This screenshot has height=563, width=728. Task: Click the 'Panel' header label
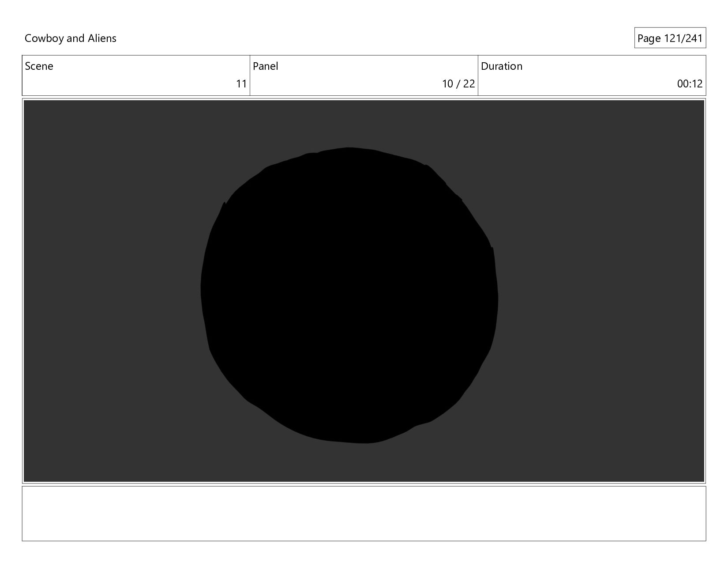[x=266, y=66]
